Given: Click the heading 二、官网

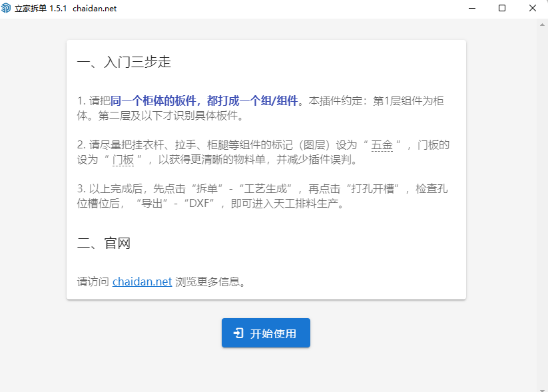Looking at the screenshot, I should (x=103, y=243).
